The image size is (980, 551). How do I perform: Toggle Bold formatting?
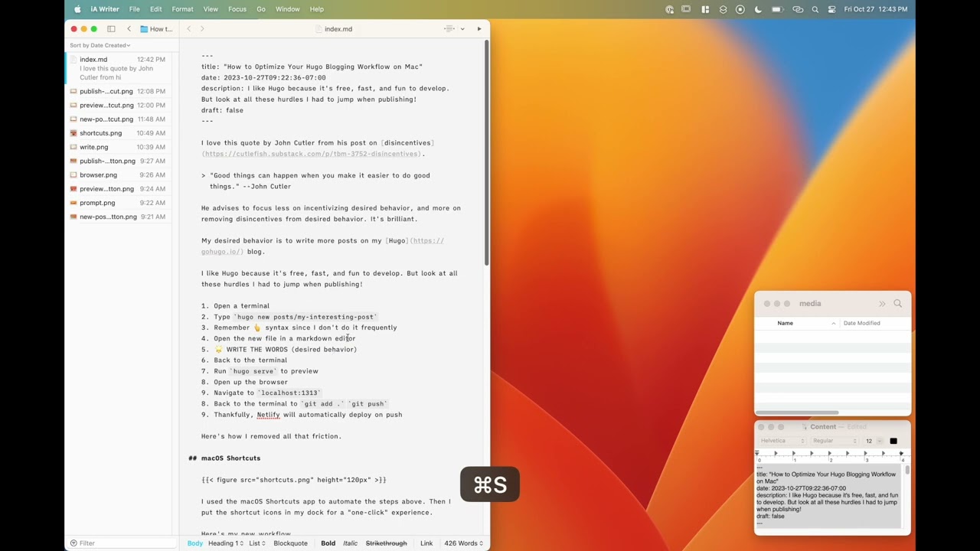tap(328, 543)
